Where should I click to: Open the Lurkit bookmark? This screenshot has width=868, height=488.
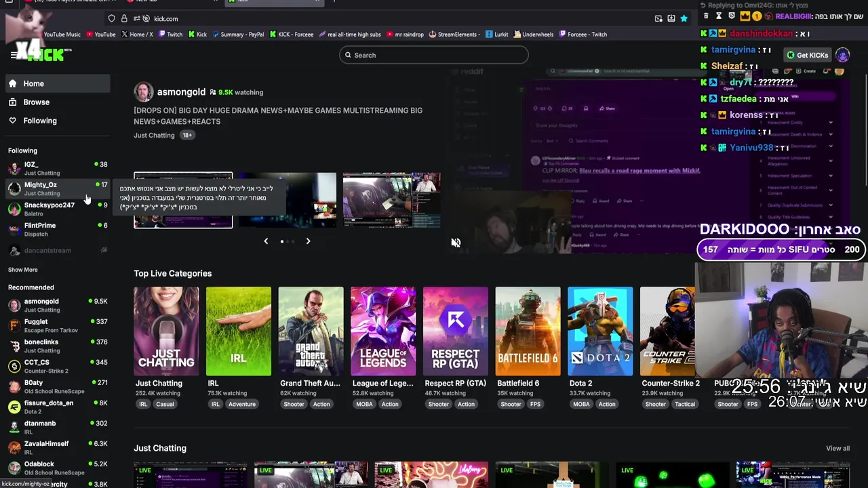click(x=496, y=34)
